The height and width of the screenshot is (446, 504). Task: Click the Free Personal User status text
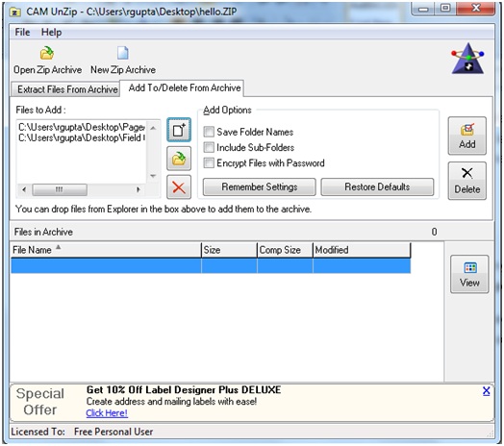click(113, 432)
